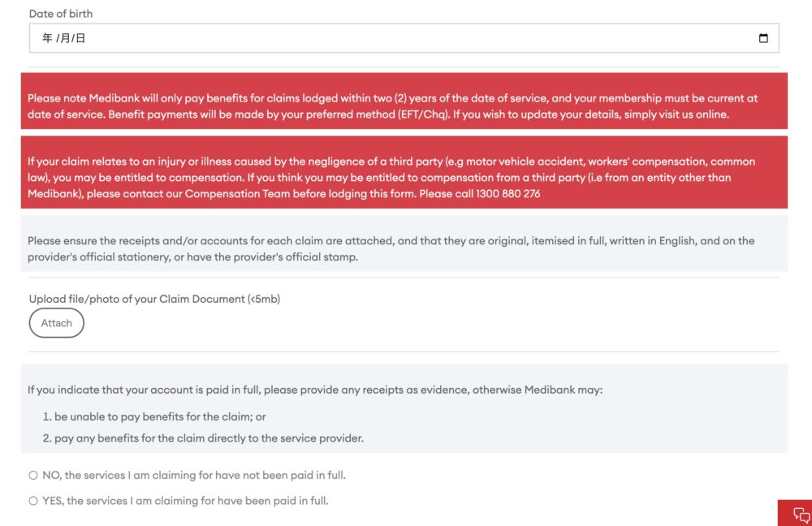Select the day segment of birth date
The image size is (812, 526).
pos(80,38)
